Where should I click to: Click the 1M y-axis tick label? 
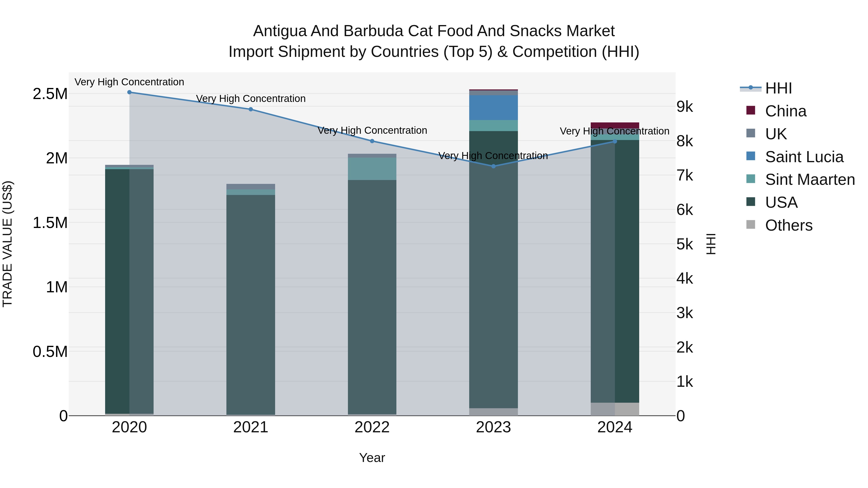point(57,287)
